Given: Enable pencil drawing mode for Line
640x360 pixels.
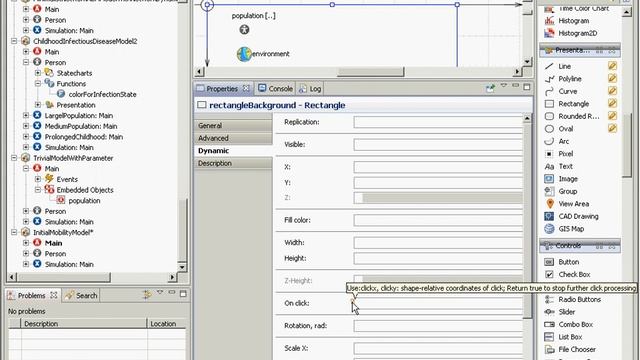Looking at the screenshot, I should [612, 66].
